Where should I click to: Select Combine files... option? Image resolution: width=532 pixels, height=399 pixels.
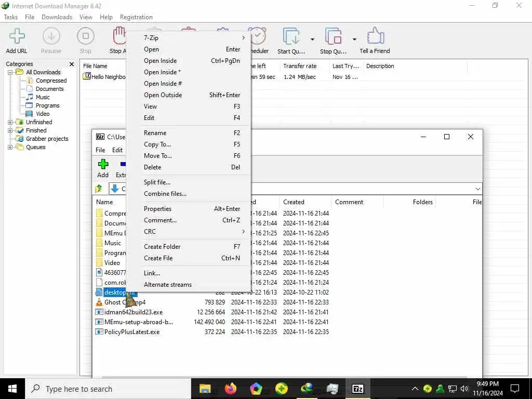(188, 194)
